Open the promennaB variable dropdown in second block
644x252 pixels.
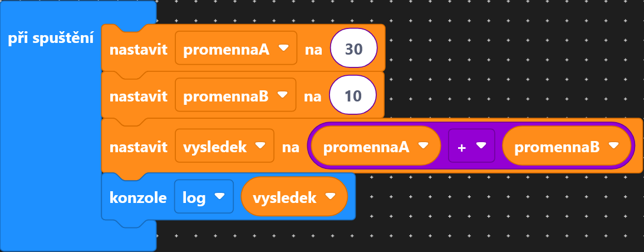point(235,95)
